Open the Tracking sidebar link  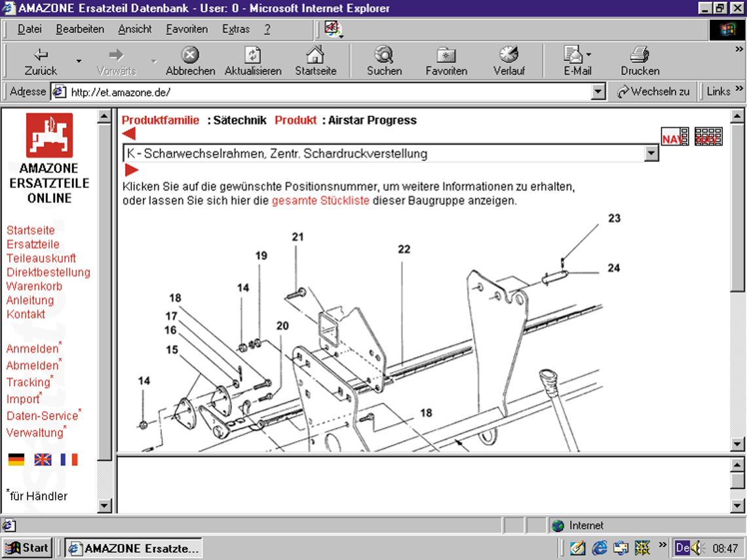tap(28, 383)
